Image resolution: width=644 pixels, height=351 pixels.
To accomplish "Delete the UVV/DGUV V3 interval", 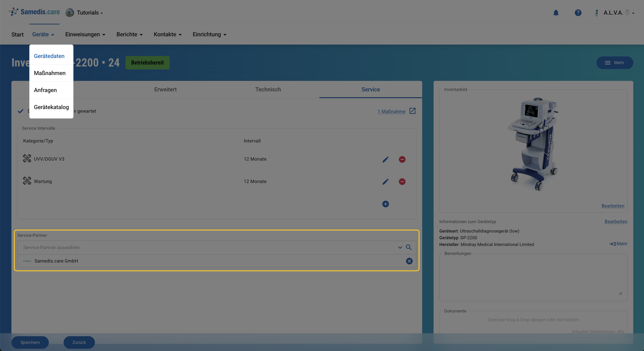I will (x=402, y=159).
